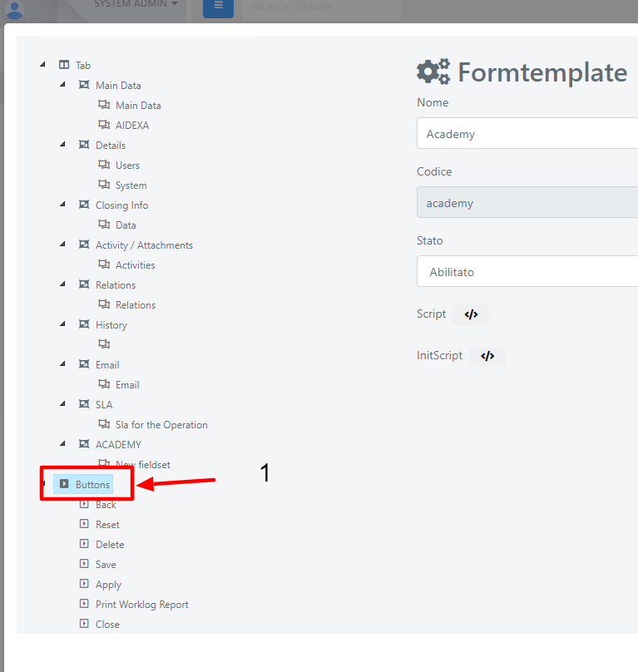Open the InitScript code editor icon

coord(487,356)
